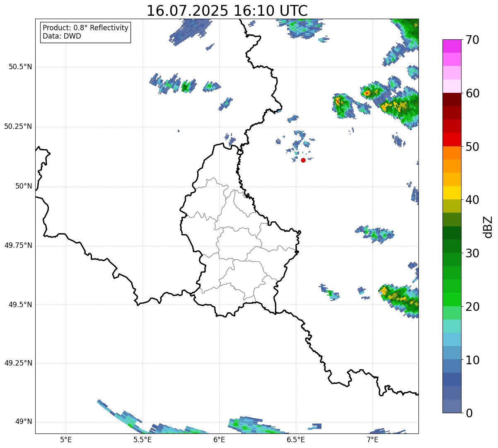The height and width of the screenshot is (448, 498).
Task: Click the dark blue colorbar segment below 10
Action: click(452, 380)
